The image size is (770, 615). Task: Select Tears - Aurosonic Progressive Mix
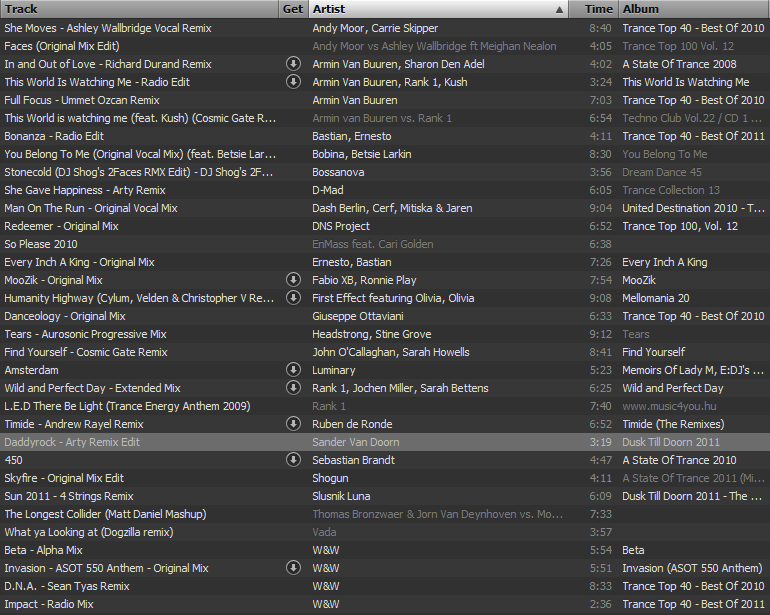coord(85,334)
